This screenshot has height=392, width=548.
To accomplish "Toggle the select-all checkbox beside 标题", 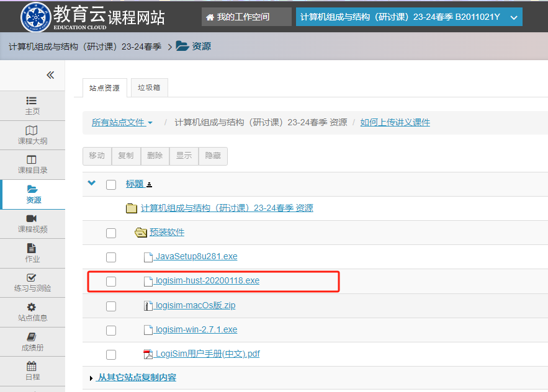I will 111,184.
